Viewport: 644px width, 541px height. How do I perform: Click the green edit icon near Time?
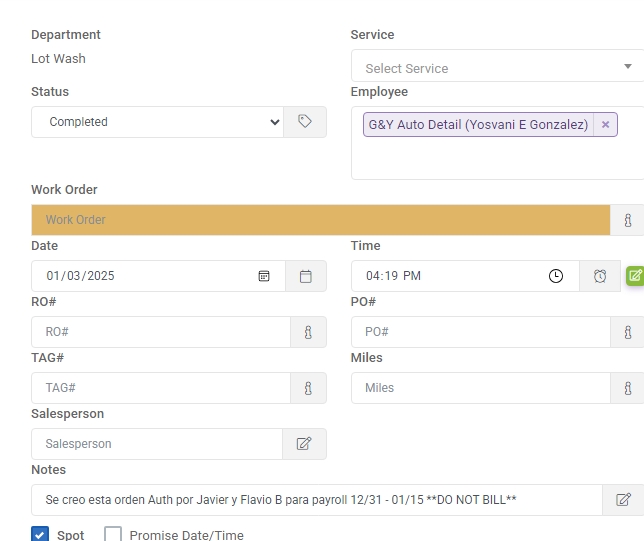(x=635, y=275)
